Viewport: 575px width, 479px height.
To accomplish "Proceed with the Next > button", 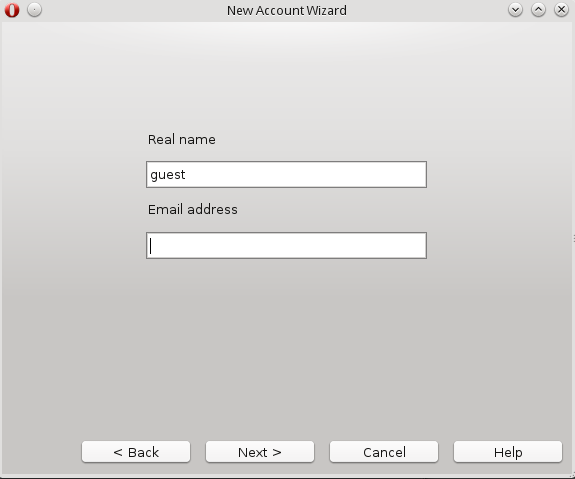I will coord(260,452).
